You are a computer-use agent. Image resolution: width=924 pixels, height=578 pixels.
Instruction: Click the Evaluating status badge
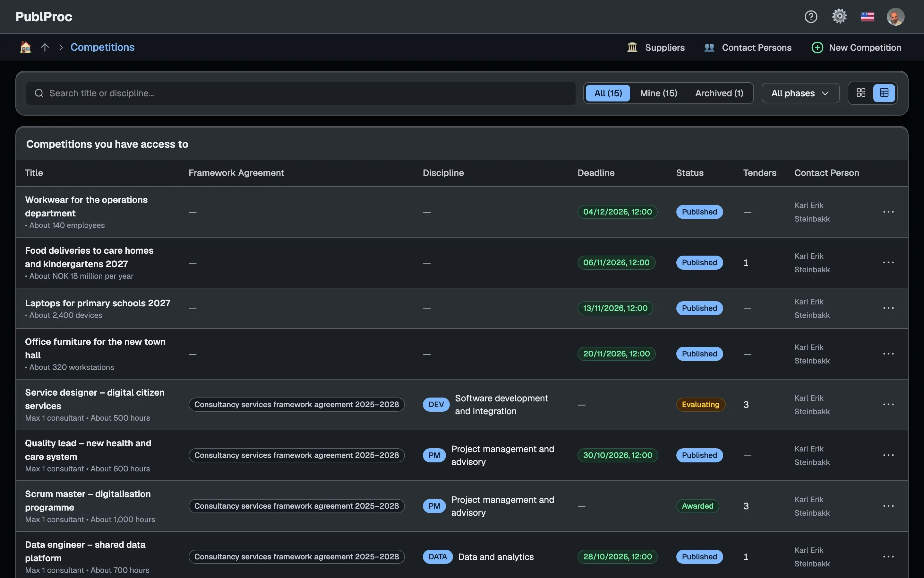[700, 405]
